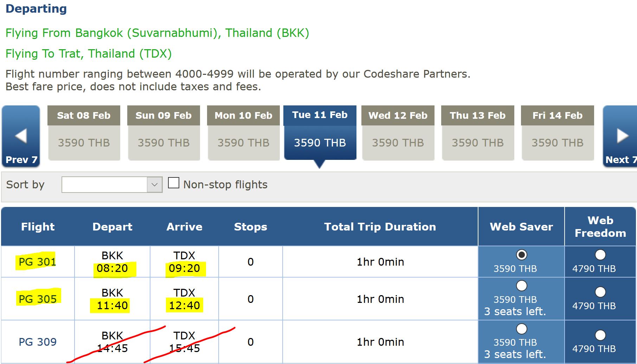Choose Web Freedom fare for PG 305
The image size is (637, 364).
(600, 292)
